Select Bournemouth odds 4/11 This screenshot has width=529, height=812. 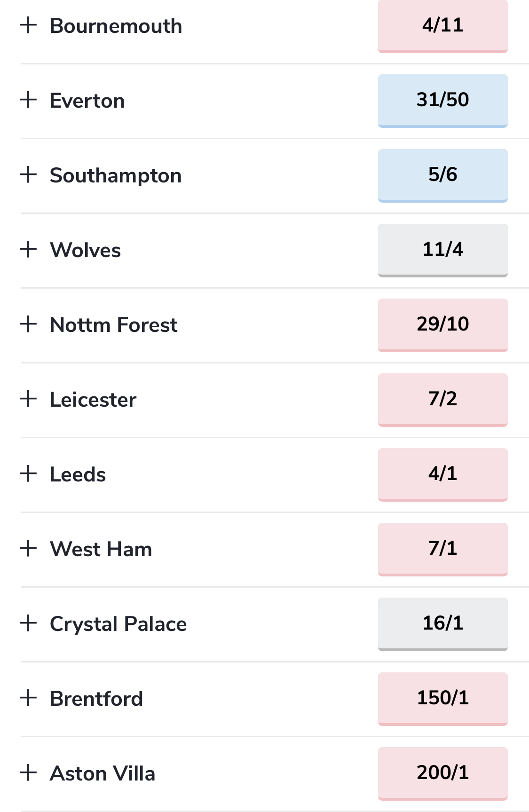click(x=443, y=26)
